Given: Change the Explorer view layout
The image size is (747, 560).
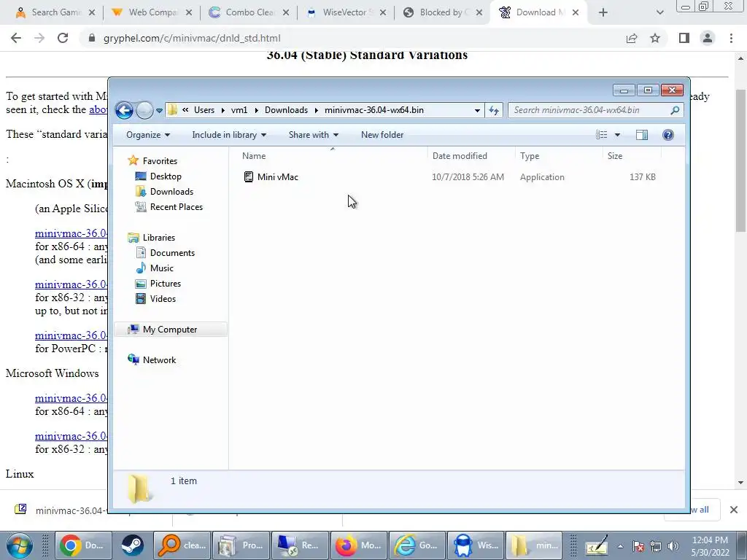Looking at the screenshot, I should tap(601, 135).
